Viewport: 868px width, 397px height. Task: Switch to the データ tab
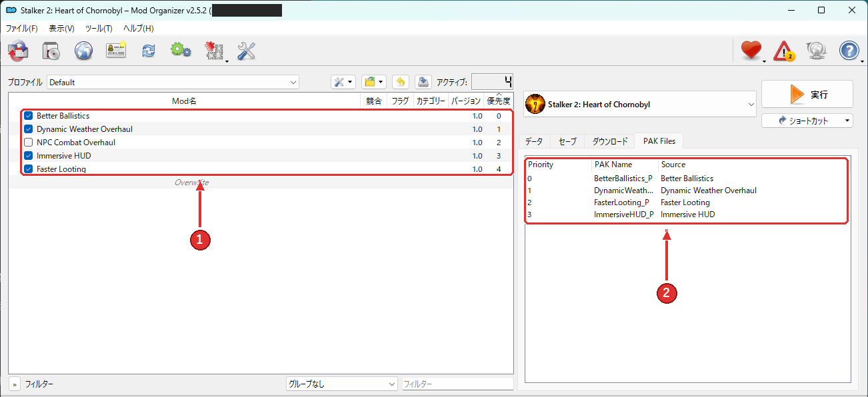[534, 141]
